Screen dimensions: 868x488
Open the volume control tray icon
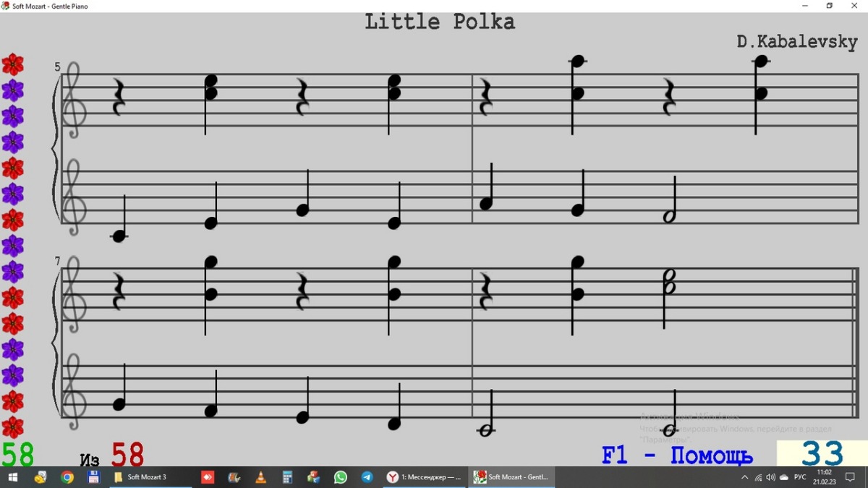(770, 477)
